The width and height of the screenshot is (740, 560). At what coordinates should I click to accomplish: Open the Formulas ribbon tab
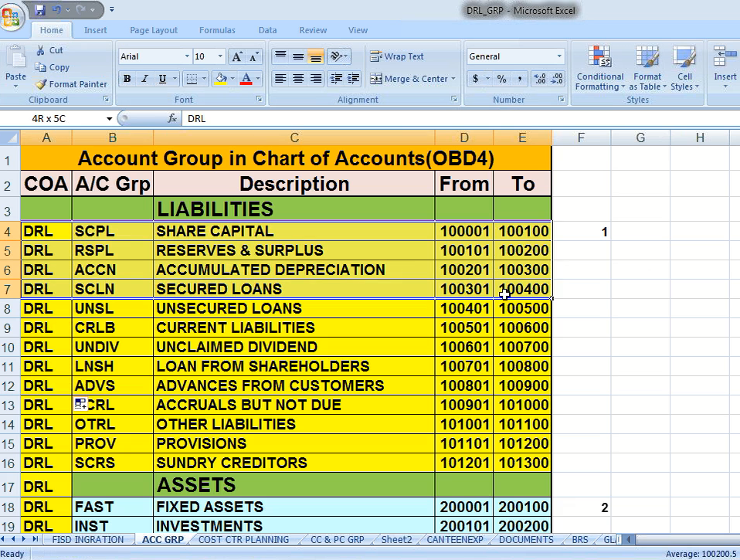[217, 30]
